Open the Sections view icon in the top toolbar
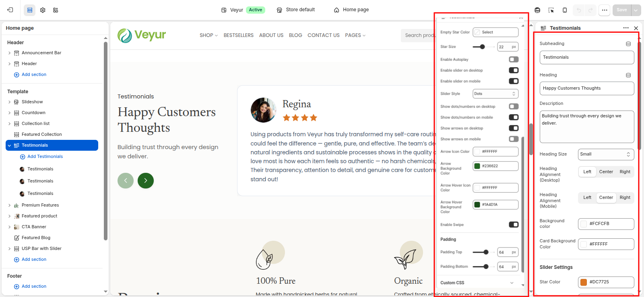The width and height of the screenshot is (644, 297). pyautogui.click(x=30, y=10)
